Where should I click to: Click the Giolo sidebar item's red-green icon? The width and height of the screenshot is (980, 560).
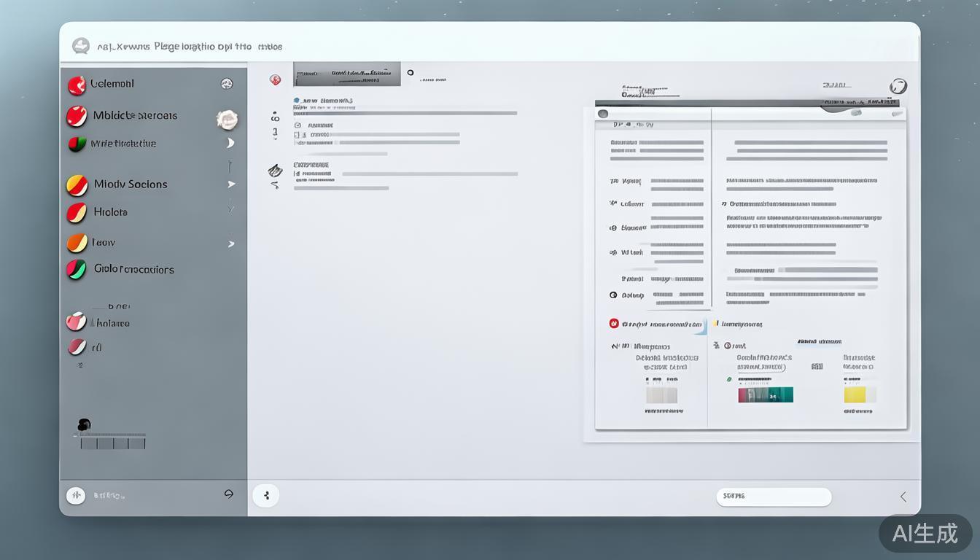coord(77,270)
